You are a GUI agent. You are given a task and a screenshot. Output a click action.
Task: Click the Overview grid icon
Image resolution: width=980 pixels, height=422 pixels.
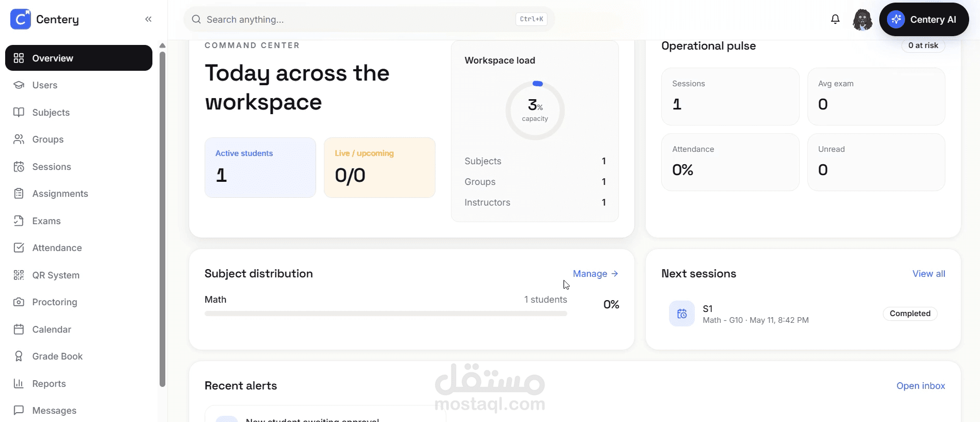point(19,58)
